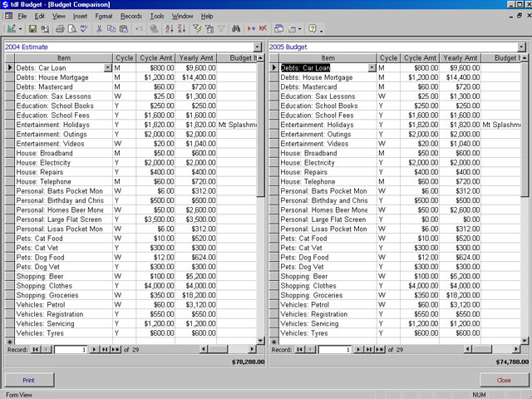Open the Format menu
Screen dimensions: 532x399
[x=104, y=16]
